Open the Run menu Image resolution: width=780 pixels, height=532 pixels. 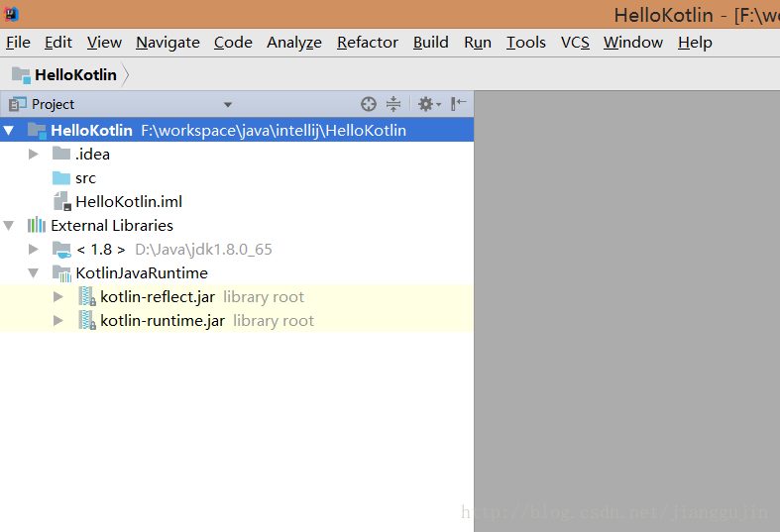pos(478,43)
